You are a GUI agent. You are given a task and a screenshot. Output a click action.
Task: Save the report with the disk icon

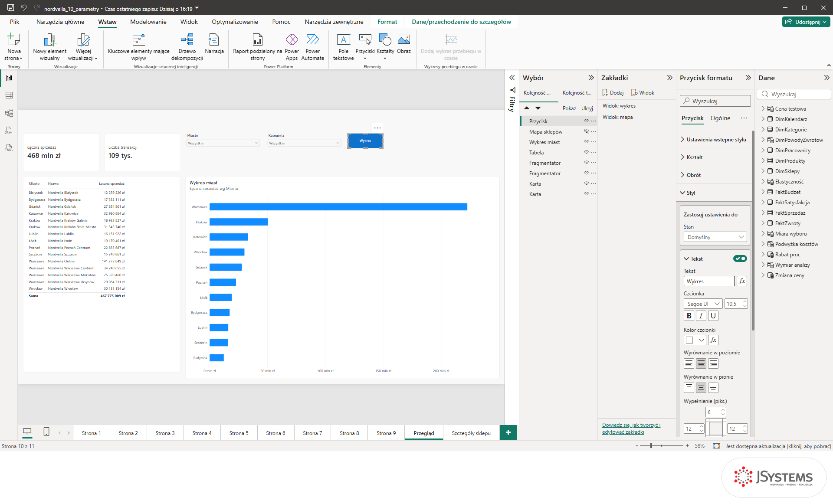coord(10,8)
